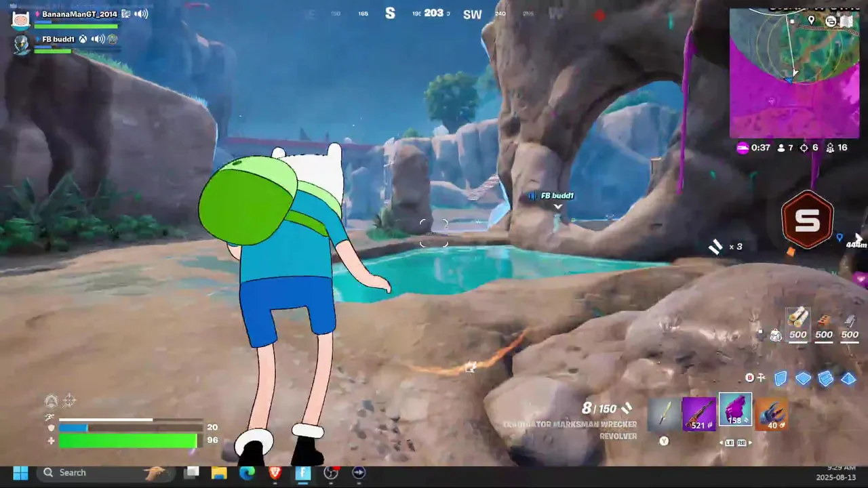Viewport: 868px width, 488px height.
Task: Select the highlighted revolver slot 158
Action: click(735, 411)
